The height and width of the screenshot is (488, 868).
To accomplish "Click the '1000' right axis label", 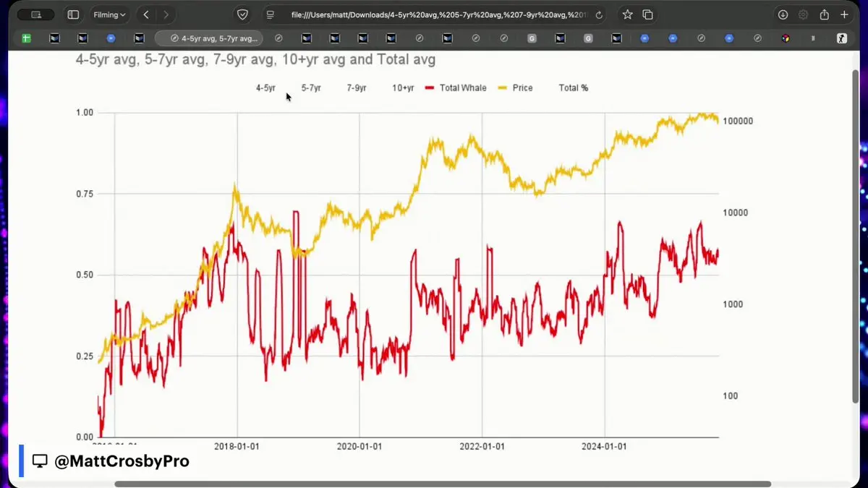I will pyautogui.click(x=733, y=304).
